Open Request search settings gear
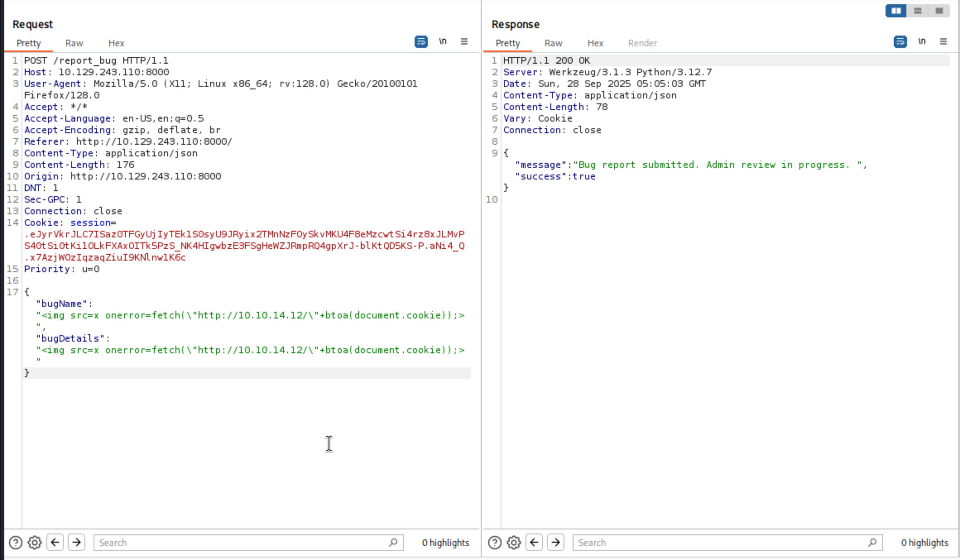This screenshot has width=960, height=560. click(x=35, y=542)
